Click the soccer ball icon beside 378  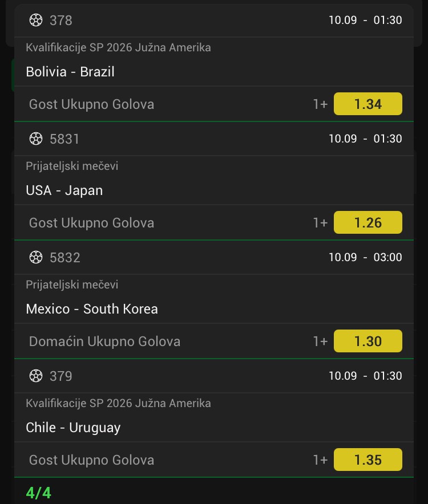coord(36,21)
